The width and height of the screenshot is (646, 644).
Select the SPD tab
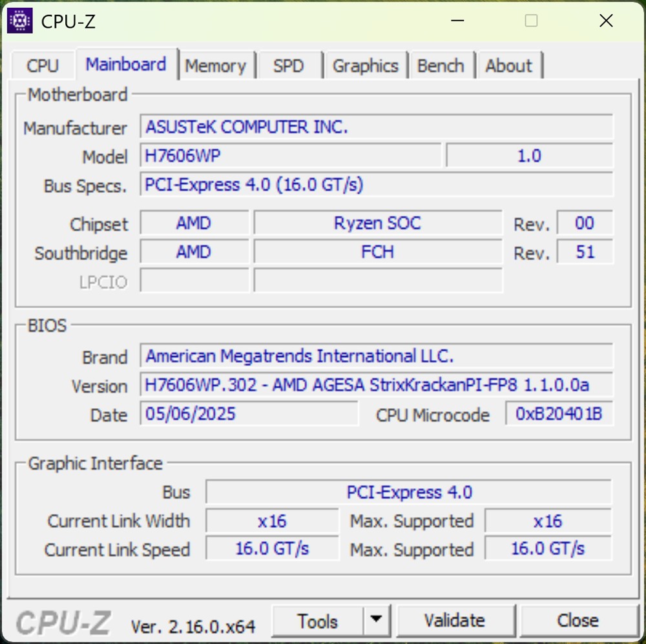288,66
